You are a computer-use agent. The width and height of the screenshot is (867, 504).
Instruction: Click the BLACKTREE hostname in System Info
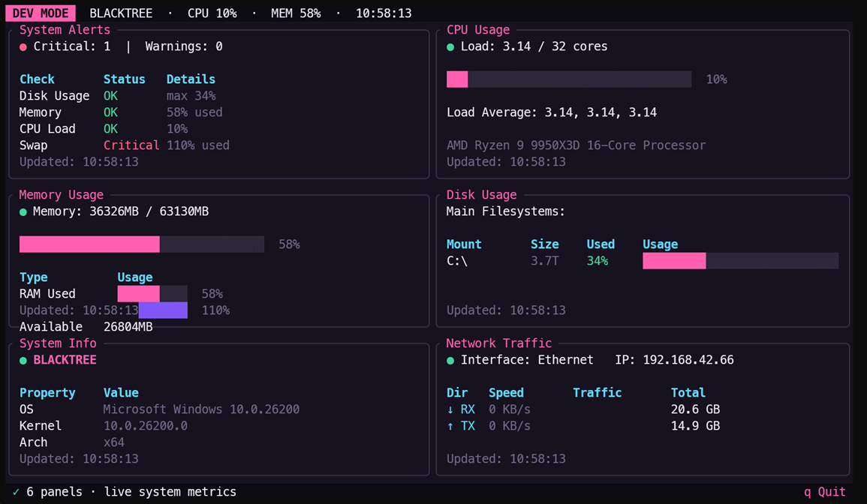pyautogui.click(x=65, y=360)
